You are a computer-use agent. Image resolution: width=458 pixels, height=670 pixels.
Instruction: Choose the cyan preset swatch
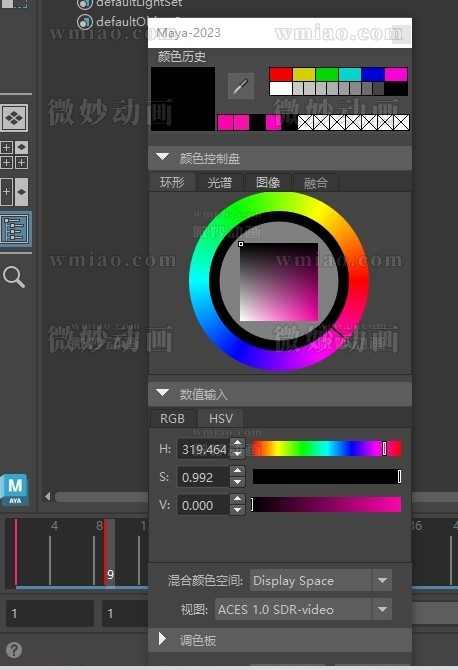(x=350, y=74)
